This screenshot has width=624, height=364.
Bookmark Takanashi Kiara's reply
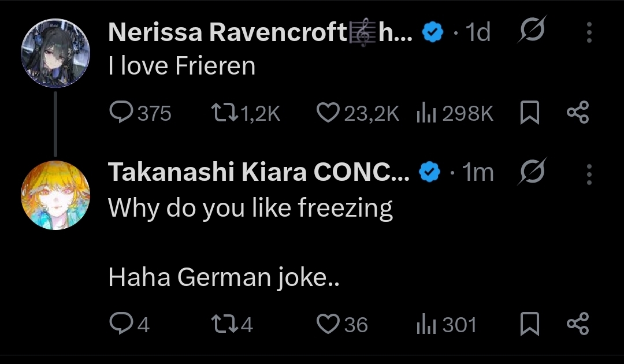tap(530, 324)
